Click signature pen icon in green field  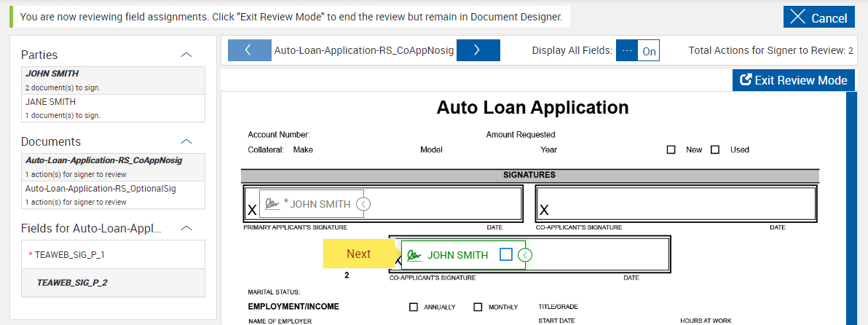pyautogui.click(x=414, y=255)
